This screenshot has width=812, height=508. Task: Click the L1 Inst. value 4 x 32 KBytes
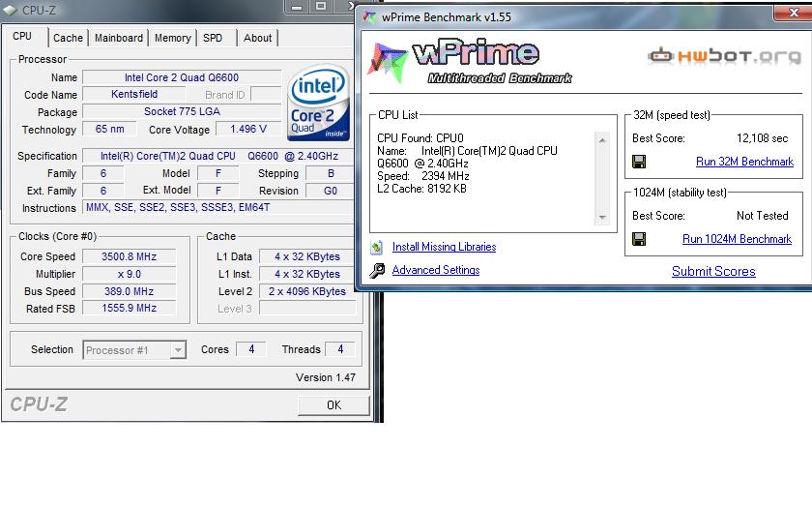point(307,274)
